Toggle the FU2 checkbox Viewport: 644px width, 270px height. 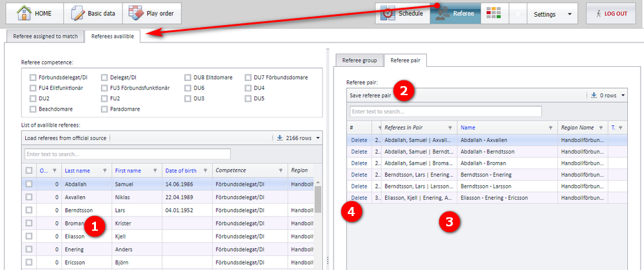104,98
